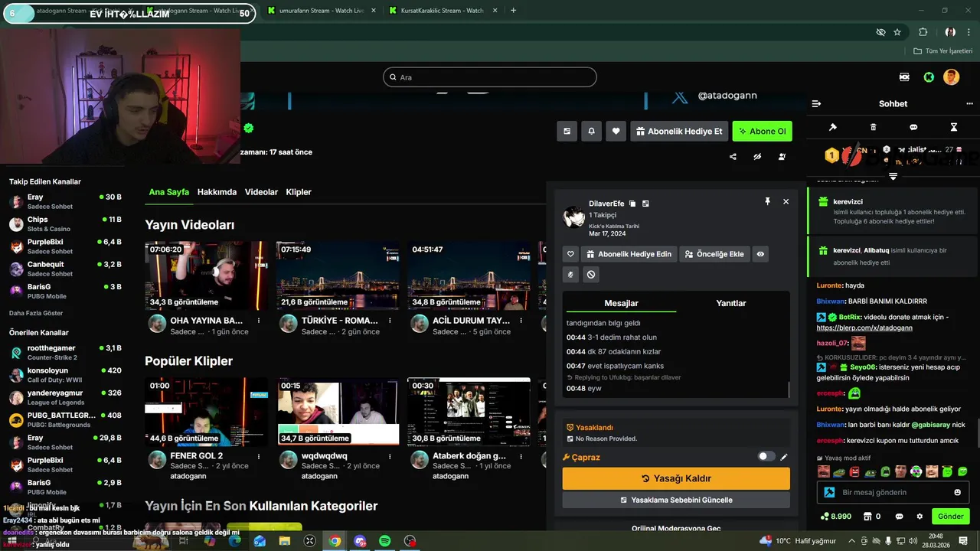Open the options menu of TÜRKİYE - ROMA... video
Image resolution: width=980 pixels, height=551 pixels.
pyautogui.click(x=390, y=321)
